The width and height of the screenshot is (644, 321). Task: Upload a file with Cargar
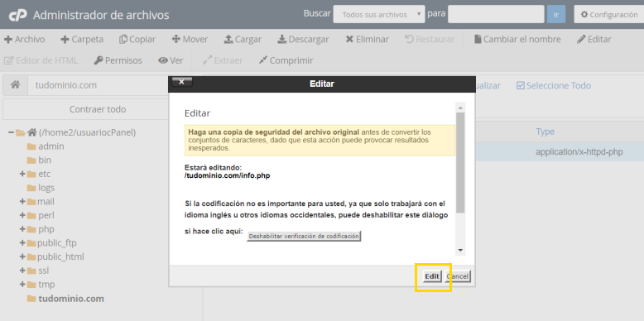coord(243,40)
